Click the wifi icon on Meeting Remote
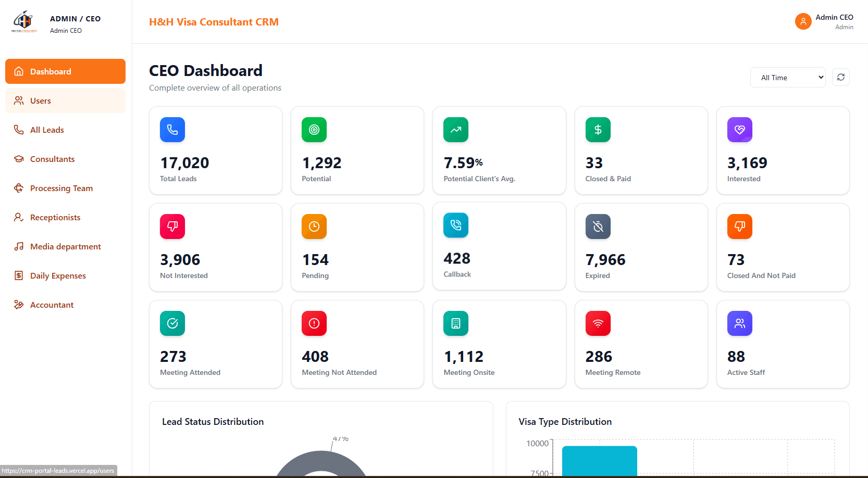 coord(598,323)
